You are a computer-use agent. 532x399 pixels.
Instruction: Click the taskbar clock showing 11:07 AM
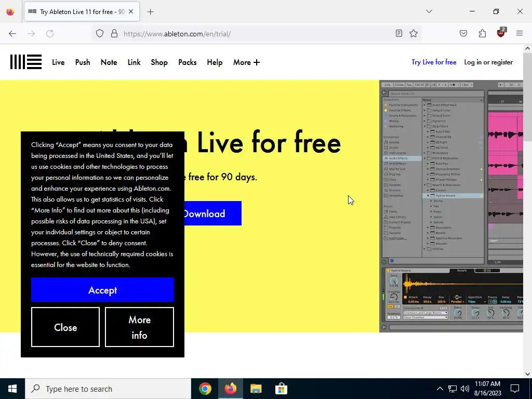[x=487, y=389]
